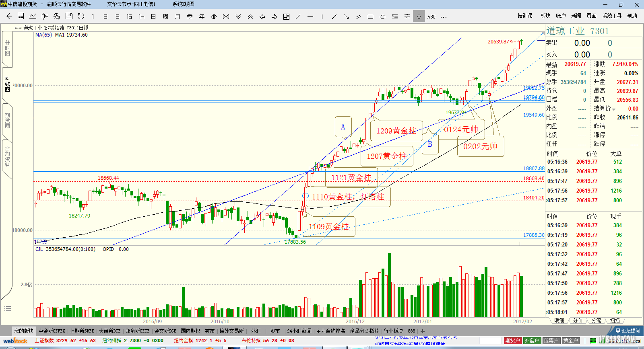The image size is (644, 349).
Task: Click the status bar input field
Action: (490, 341)
